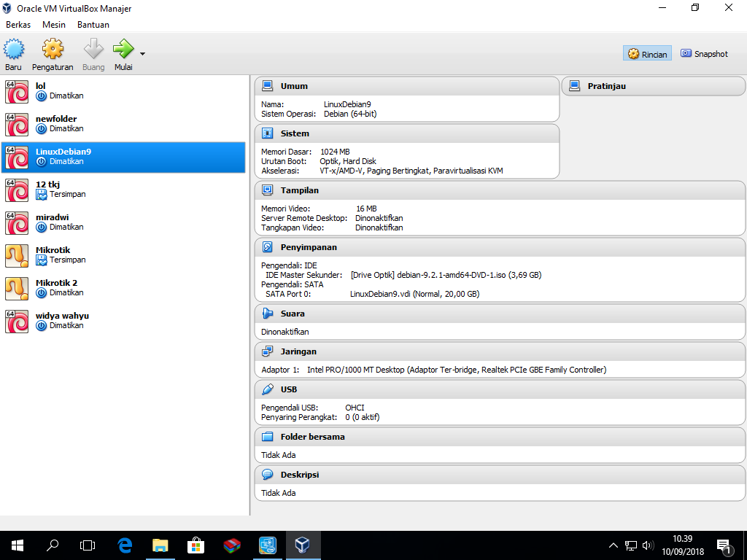The height and width of the screenshot is (560, 747).
Task: Activate the Rincian details view
Action: (x=646, y=52)
